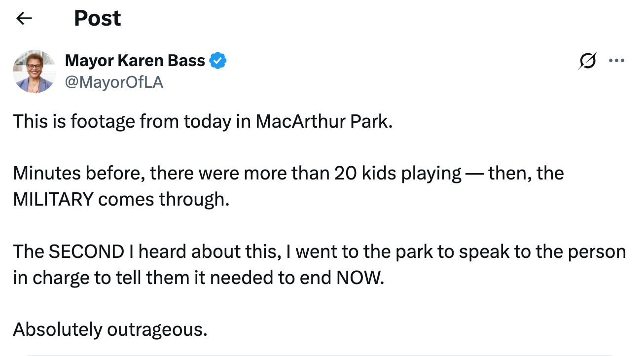The image size is (644, 356).
Task: Click the back arrow next to the Post title
Action: pyautogui.click(x=24, y=18)
